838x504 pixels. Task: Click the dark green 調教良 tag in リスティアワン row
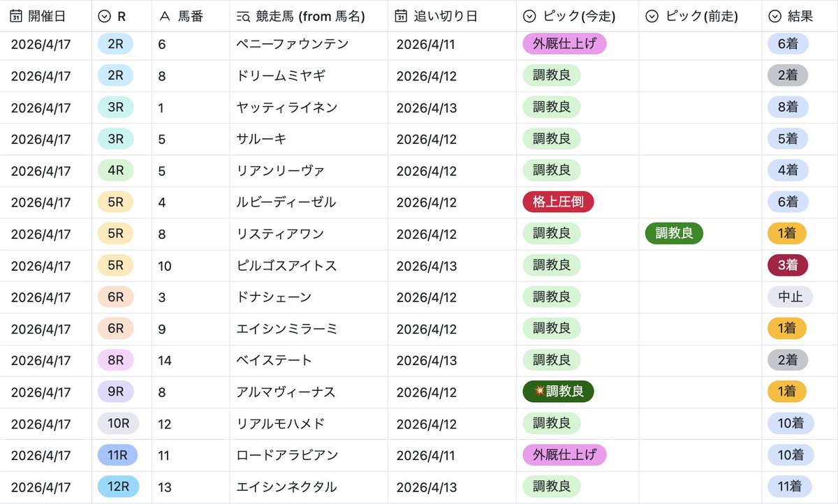(x=675, y=234)
